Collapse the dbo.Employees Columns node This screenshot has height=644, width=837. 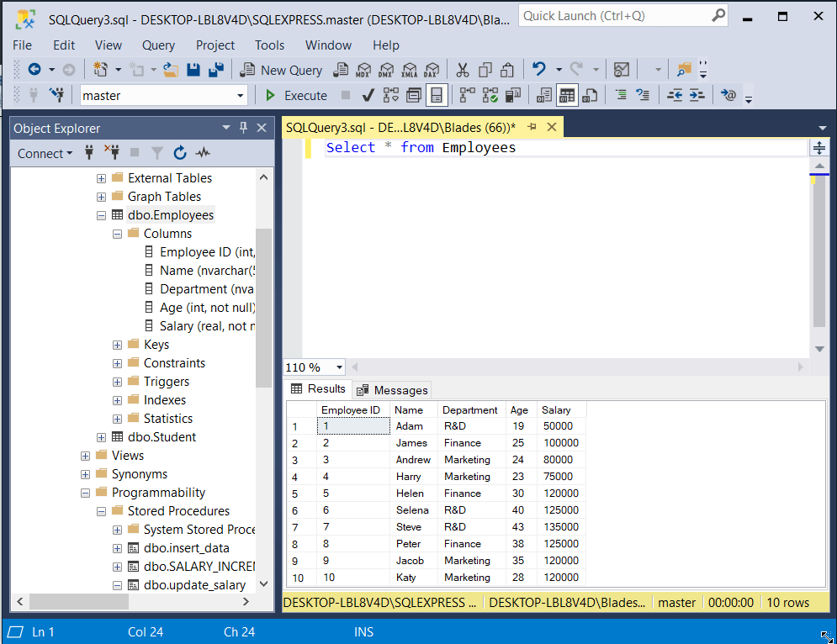(x=117, y=233)
